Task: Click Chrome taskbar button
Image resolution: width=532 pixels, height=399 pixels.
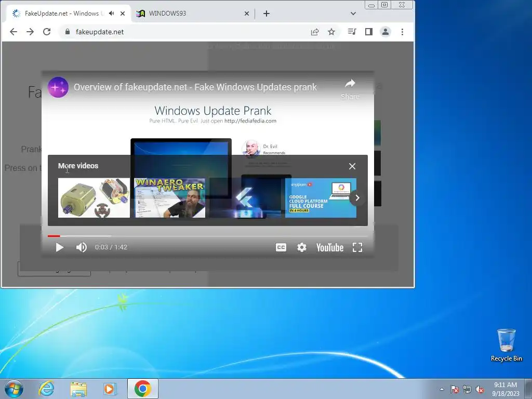Action: click(143, 389)
